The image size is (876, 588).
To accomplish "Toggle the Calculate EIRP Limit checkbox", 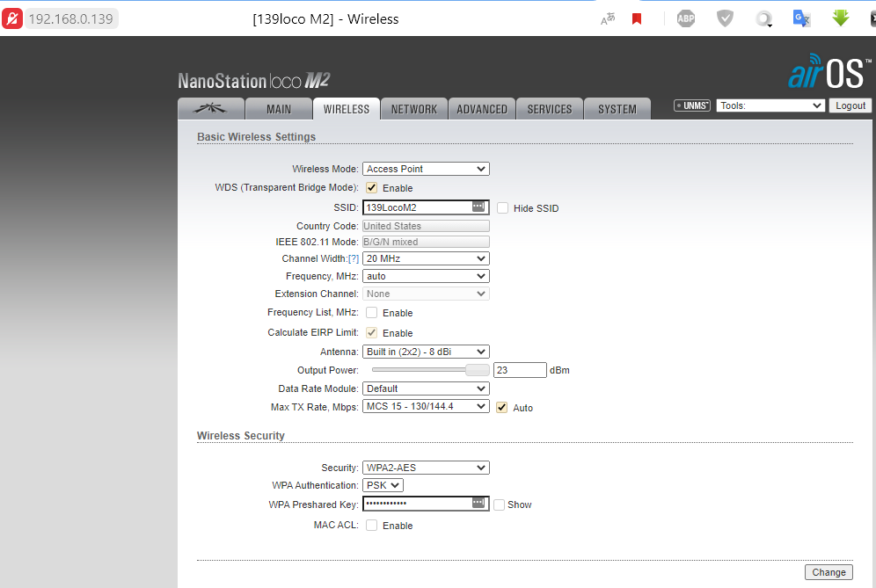I will click(x=371, y=333).
